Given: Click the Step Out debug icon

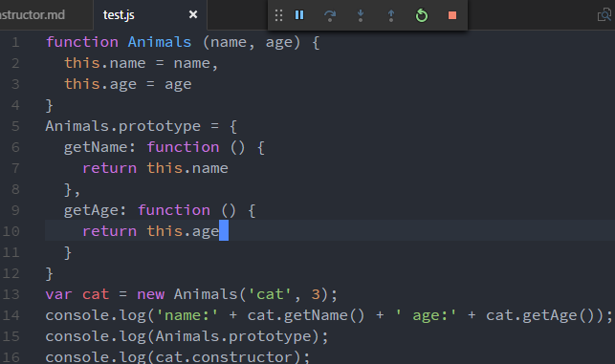Looking at the screenshot, I should (391, 15).
